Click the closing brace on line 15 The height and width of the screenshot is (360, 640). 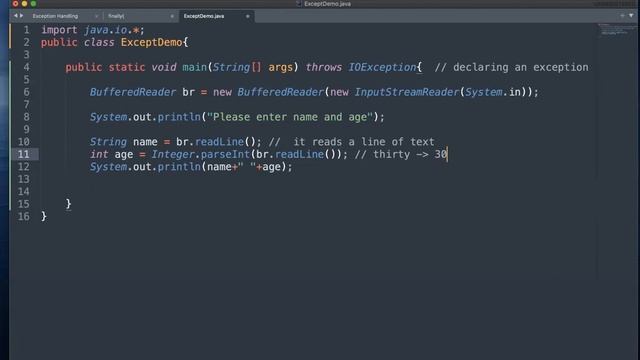[x=69, y=204]
